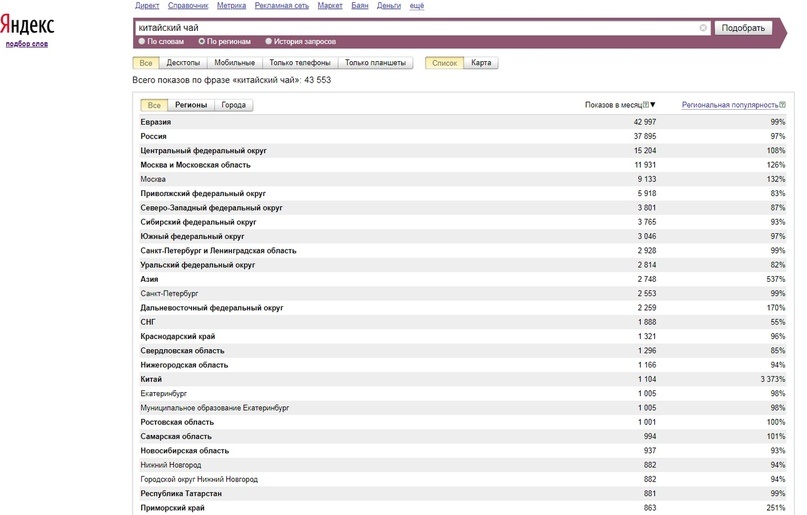This screenshot has height=515, width=807.
Task: Click the Евразия row
Action: 463,122
